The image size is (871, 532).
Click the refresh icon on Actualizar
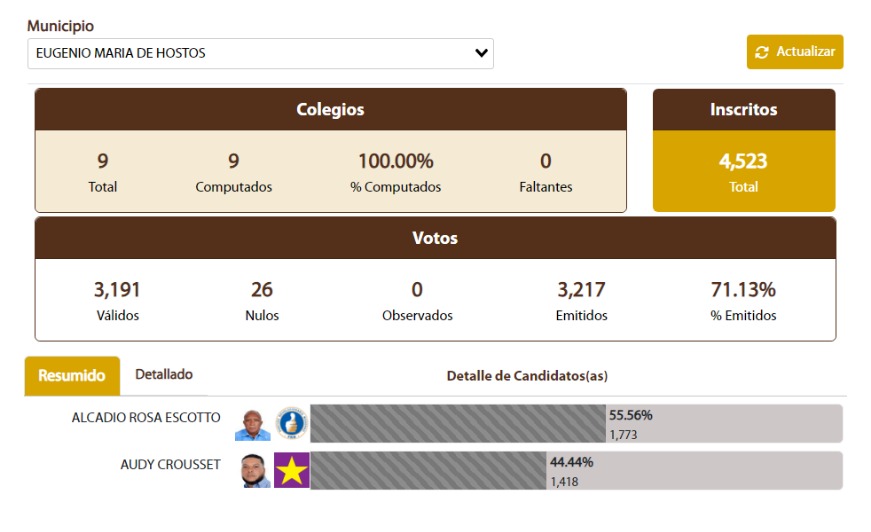coord(762,52)
